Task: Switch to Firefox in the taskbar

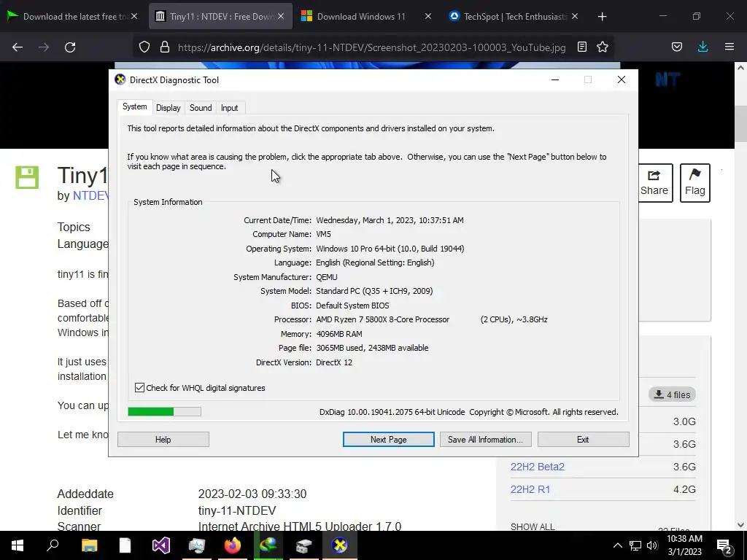Action: [x=233, y=545]
